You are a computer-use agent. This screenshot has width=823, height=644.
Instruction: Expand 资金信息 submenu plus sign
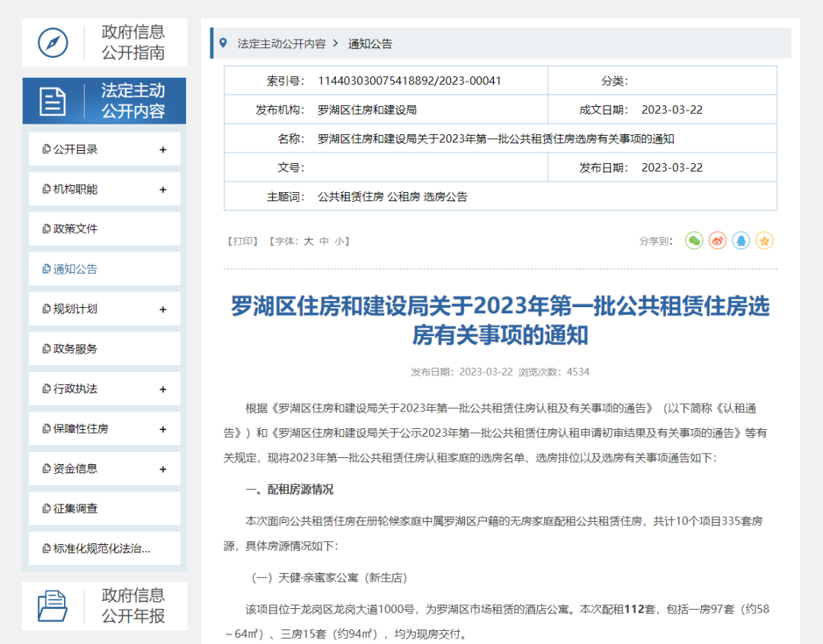pos(163,469)
